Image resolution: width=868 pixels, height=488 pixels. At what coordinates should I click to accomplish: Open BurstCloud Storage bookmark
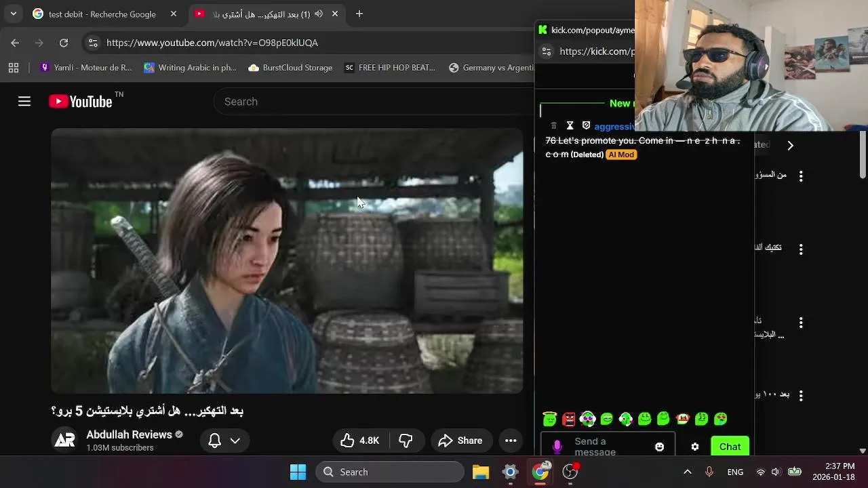tap(290, 68)
